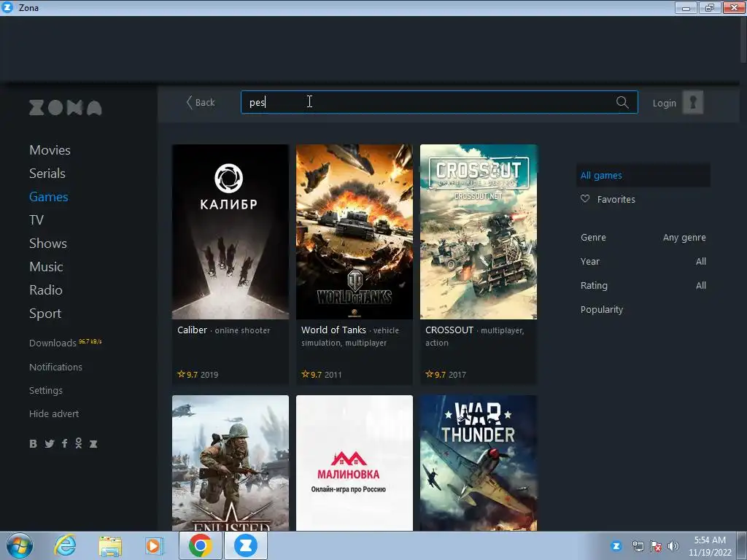Open the Action Center flag icon
Screen dimensions: 747x560
(656, 546)
